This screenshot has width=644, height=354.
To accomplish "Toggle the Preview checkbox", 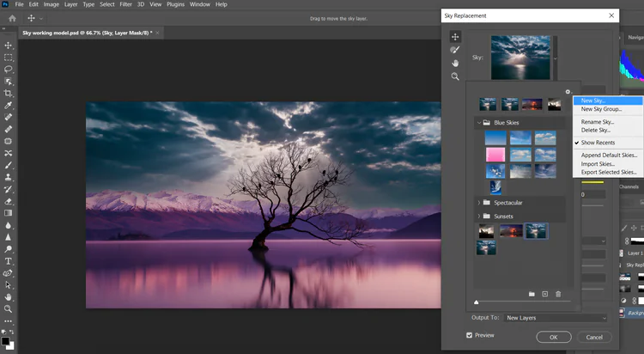I will click(x=469, y=335).
